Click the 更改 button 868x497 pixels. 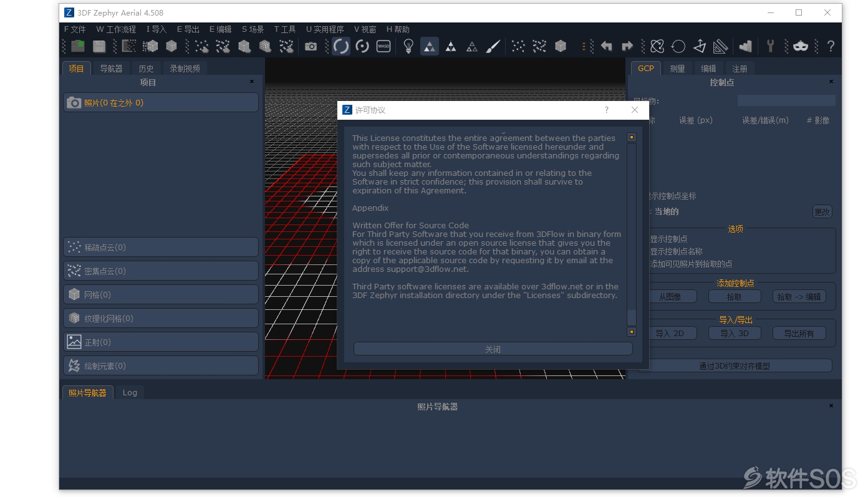click(822, 212)
